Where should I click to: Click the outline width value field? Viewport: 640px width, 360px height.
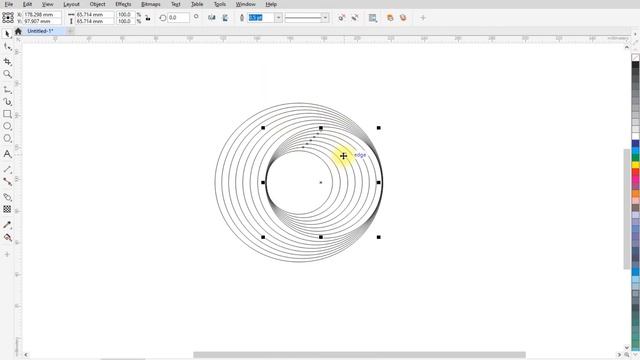click(261, 18)
